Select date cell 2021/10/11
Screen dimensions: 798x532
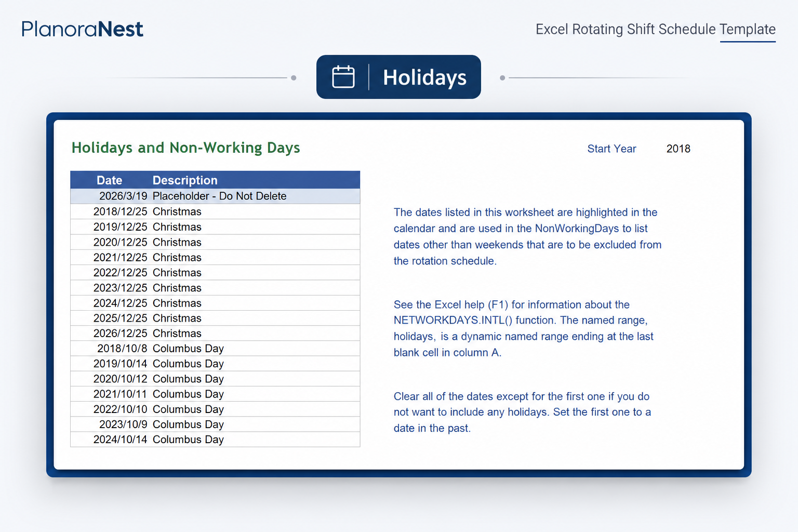(121, 394)
